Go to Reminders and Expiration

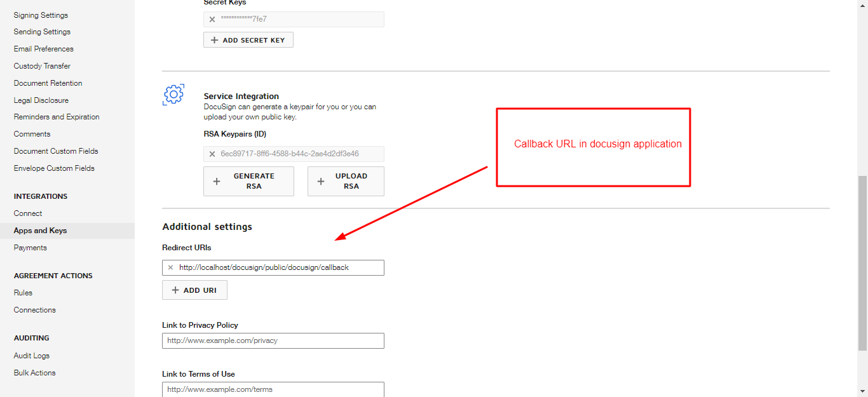tap(57, 117)
